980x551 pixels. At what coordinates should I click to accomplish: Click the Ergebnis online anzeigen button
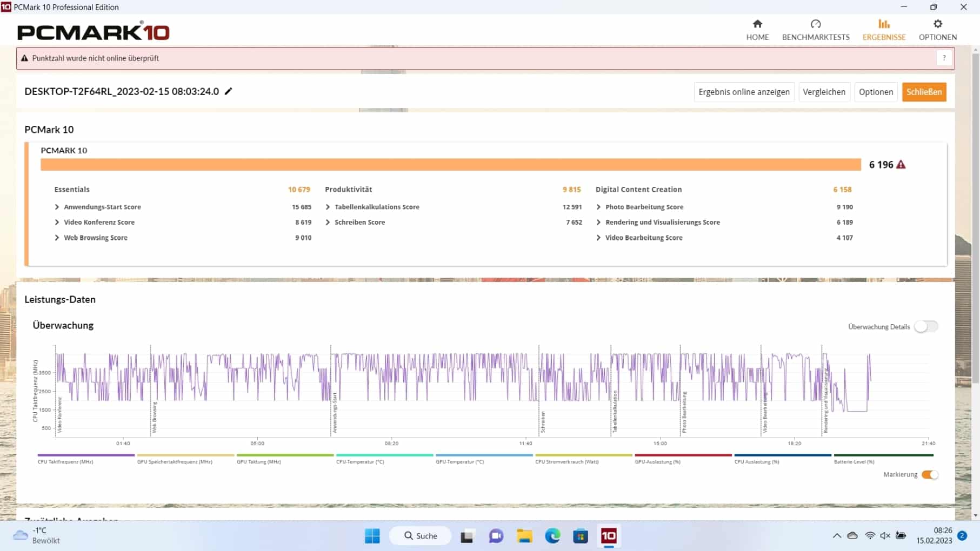(x=744, y=92)
